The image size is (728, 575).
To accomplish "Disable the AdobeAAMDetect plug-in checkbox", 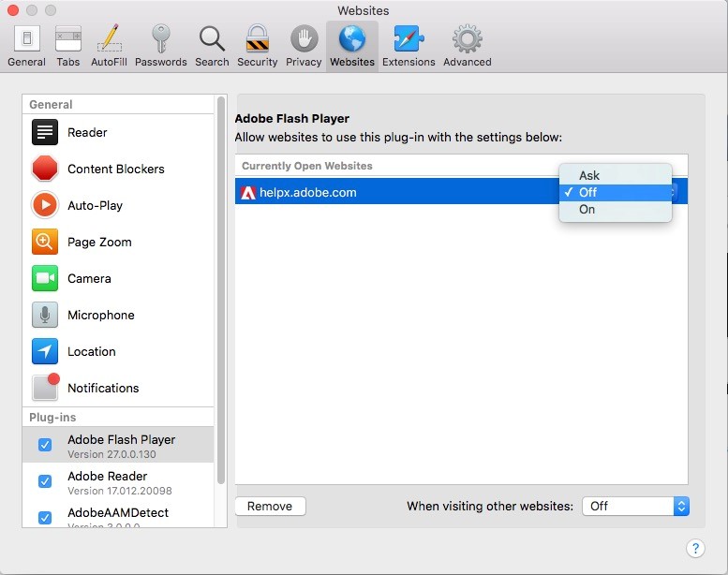I will pyautogui.click(x=45, y=517).
